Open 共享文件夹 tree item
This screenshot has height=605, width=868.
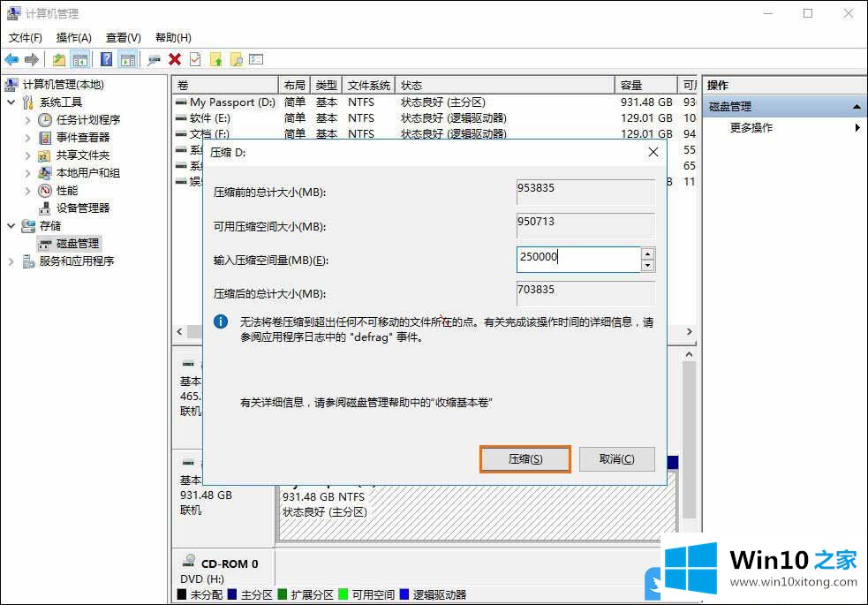82,155
